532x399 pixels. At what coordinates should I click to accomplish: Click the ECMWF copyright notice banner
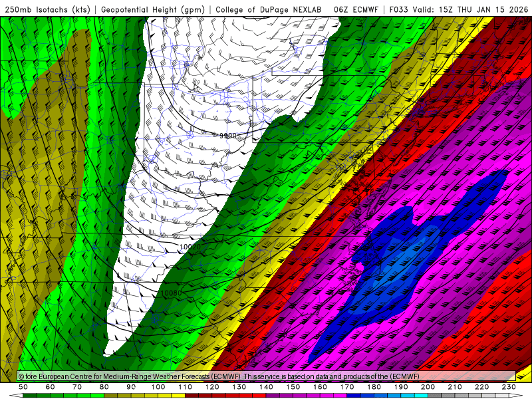[267, 376]
